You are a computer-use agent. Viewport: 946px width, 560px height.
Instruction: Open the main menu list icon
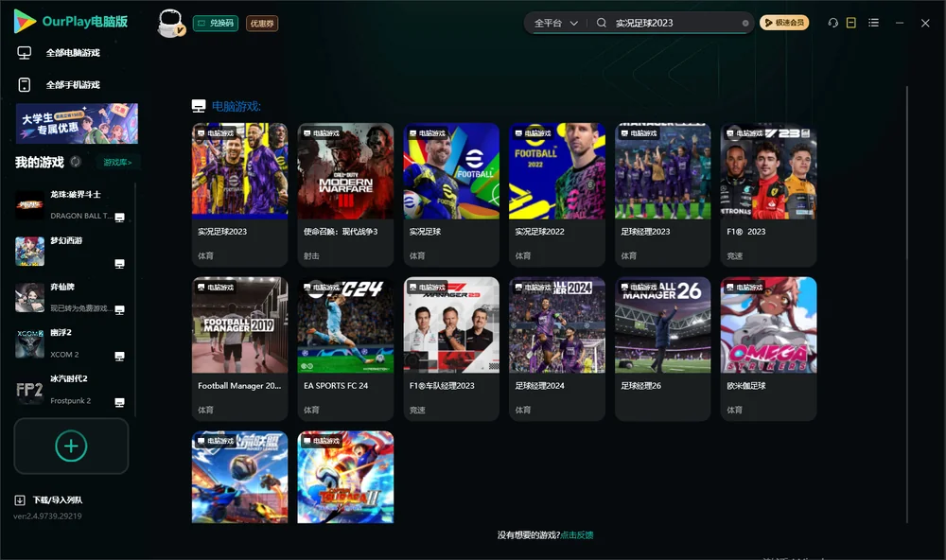click(873, 23)
